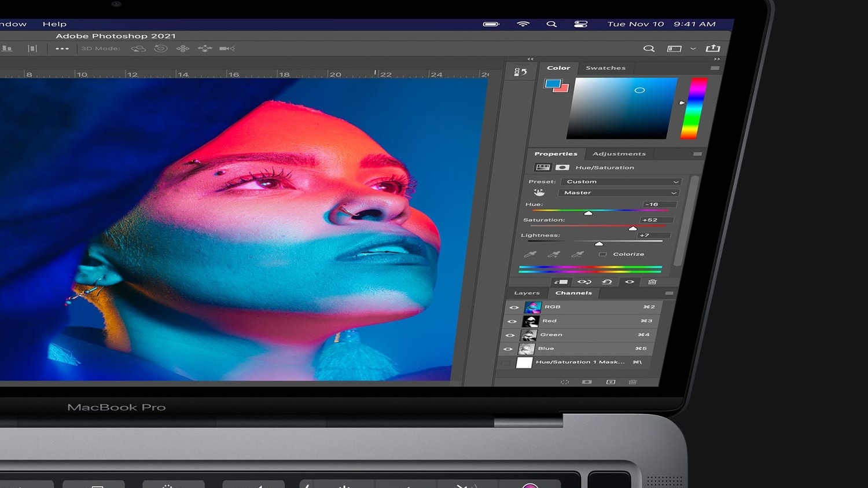The width and height of the screenshot is (868, 488).
Task: Click the on-image adjustment hand tool
Action: (x=539, y=192)
